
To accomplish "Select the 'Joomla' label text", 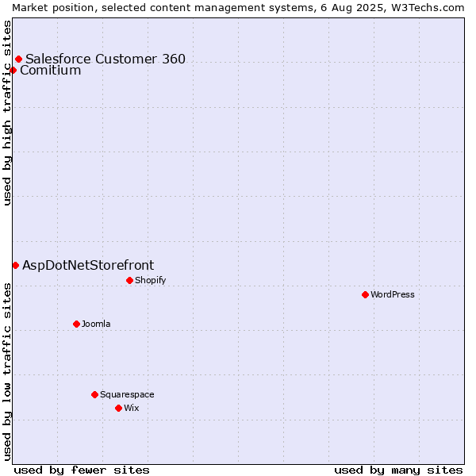I will click(96, 324).
